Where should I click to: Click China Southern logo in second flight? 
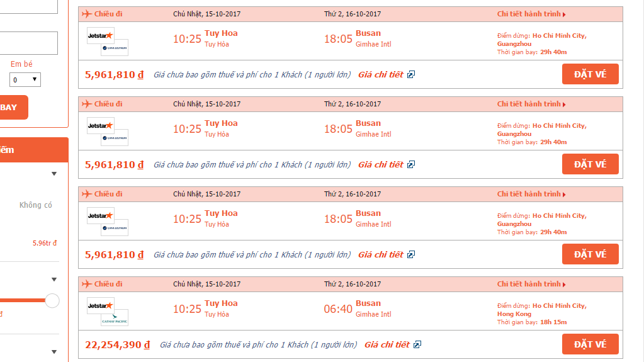pyautogui.click(x=115, y=138)
